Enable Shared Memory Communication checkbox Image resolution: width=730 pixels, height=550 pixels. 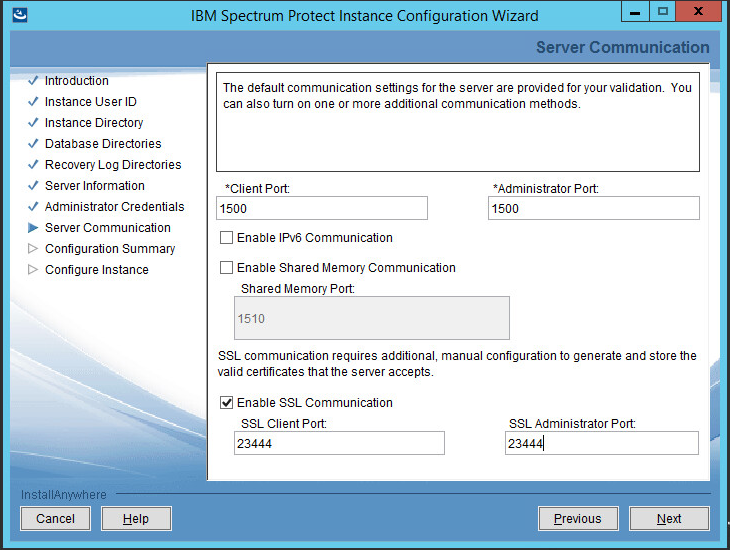point(227,268)
